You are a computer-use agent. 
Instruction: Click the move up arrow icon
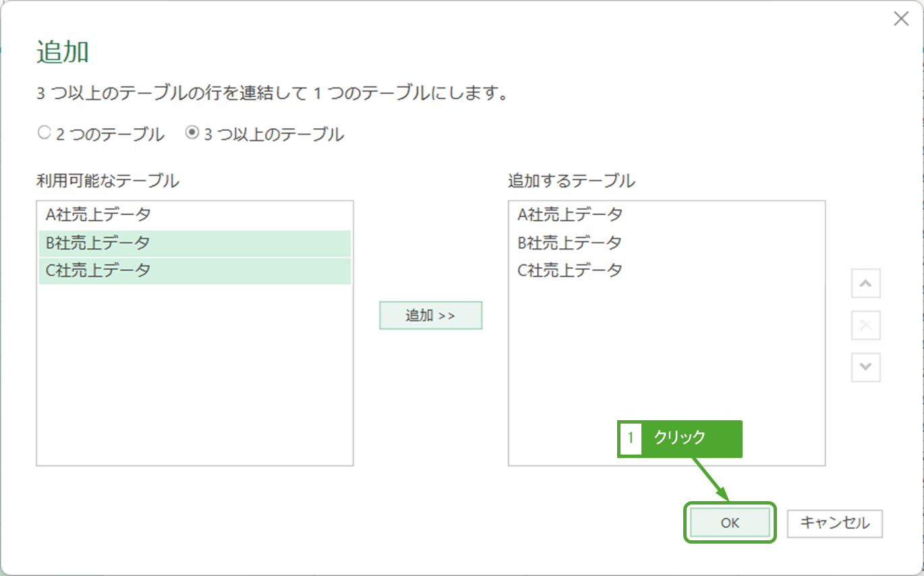(x=866, y=285)
